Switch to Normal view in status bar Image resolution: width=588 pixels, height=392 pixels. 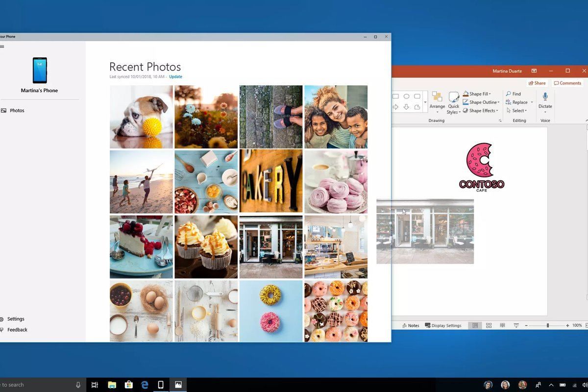tap(475, 325)
